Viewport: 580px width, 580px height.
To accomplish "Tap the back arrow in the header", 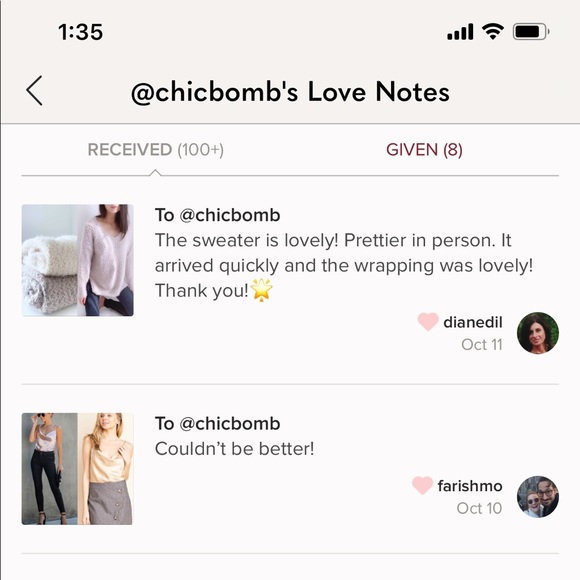I will 34,91.
